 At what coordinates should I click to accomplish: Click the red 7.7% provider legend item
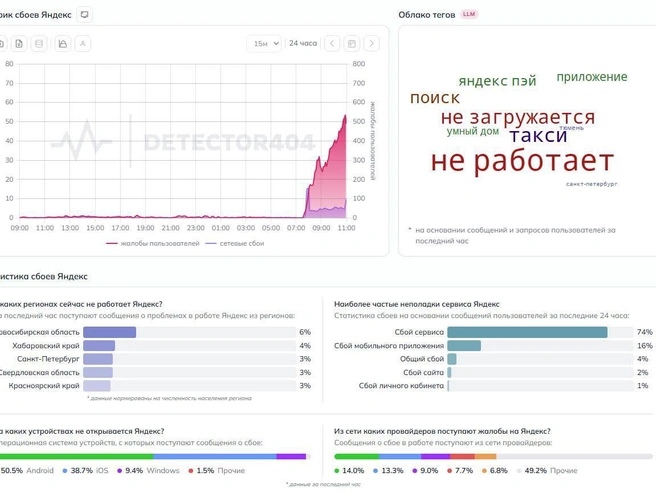click(x=460, y=470)
